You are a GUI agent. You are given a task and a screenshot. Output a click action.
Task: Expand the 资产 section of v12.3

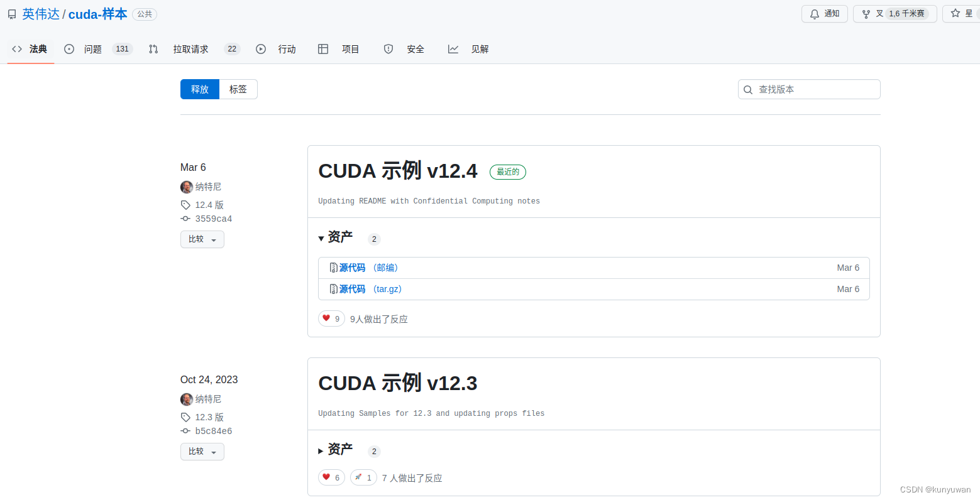[336, 450]
